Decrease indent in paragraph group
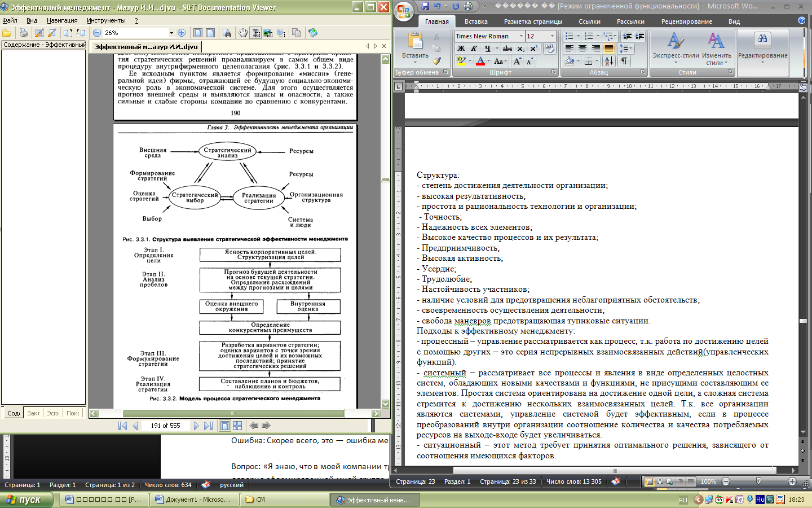Screen dimensions: 812x508 (626, 36)
